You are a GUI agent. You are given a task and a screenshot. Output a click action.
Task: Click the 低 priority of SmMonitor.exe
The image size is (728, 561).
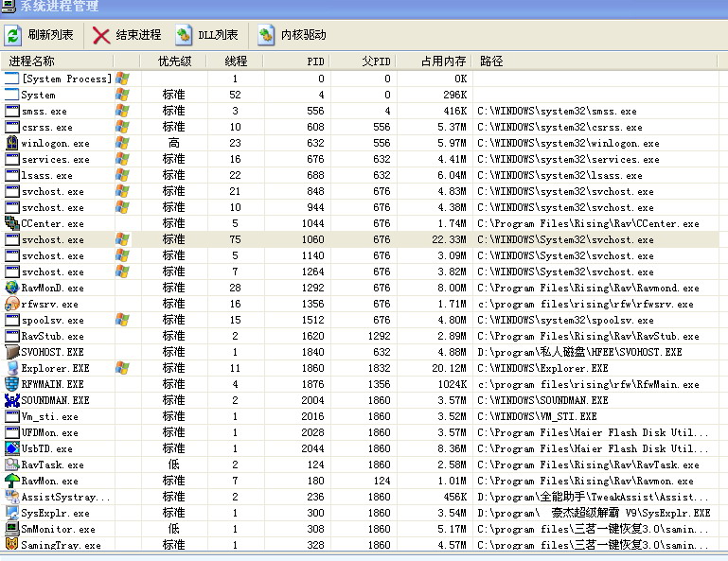tap(173, 529)
